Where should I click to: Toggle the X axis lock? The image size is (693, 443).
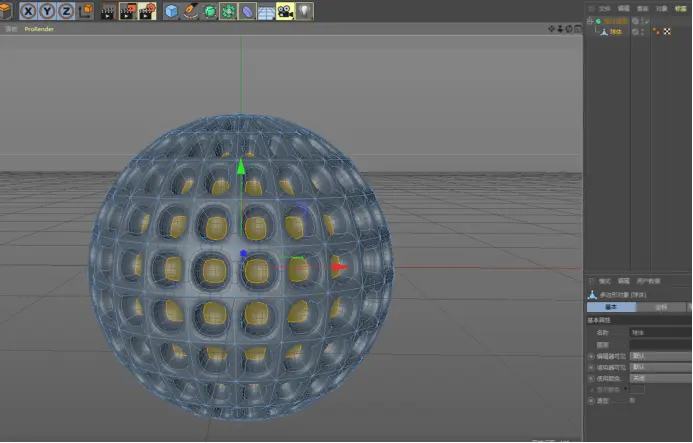pos(29,11)
